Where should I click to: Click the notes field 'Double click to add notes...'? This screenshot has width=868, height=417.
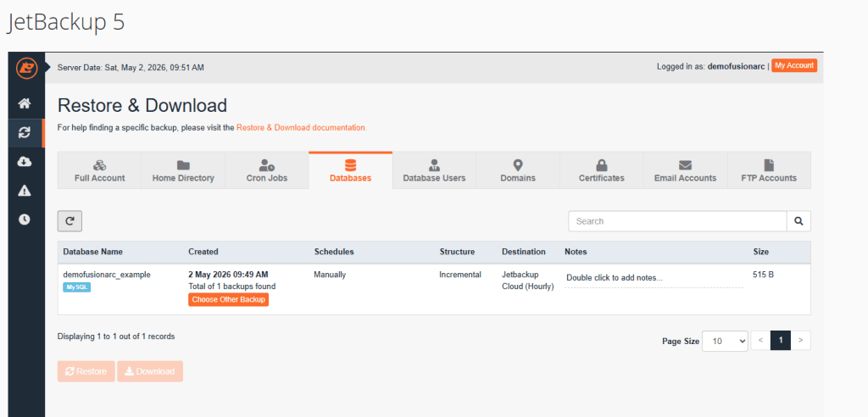click(654, 278)
